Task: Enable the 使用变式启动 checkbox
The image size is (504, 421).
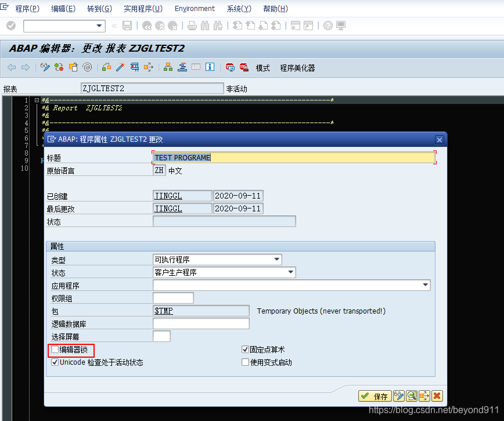Action: pyautogui.click(x=245, y=362)
